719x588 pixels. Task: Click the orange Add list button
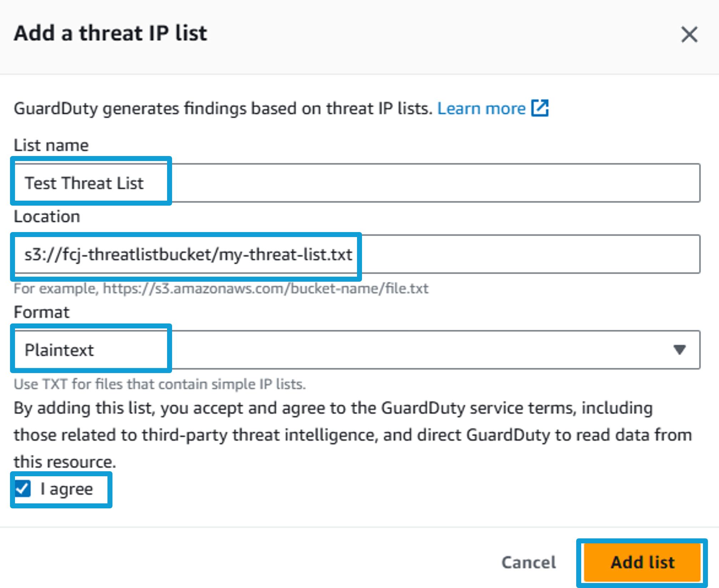point(642,562)
